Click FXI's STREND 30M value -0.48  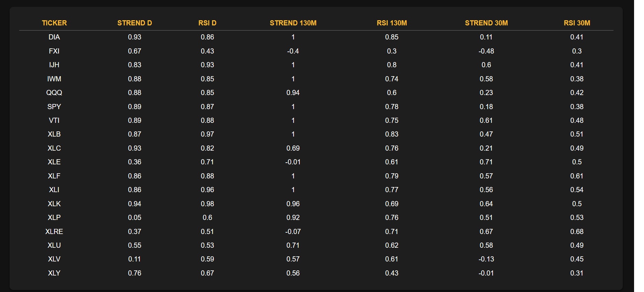(486, 51)
